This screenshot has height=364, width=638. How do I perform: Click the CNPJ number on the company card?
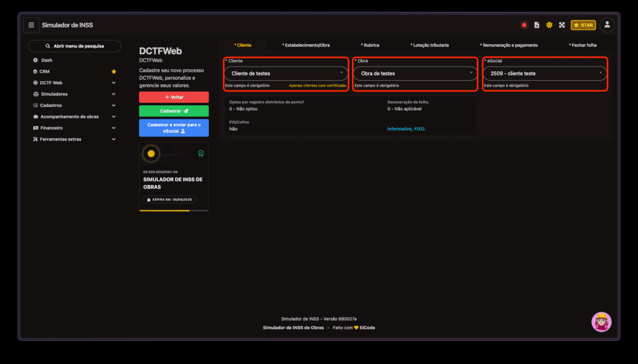click(x=160, y=172)
